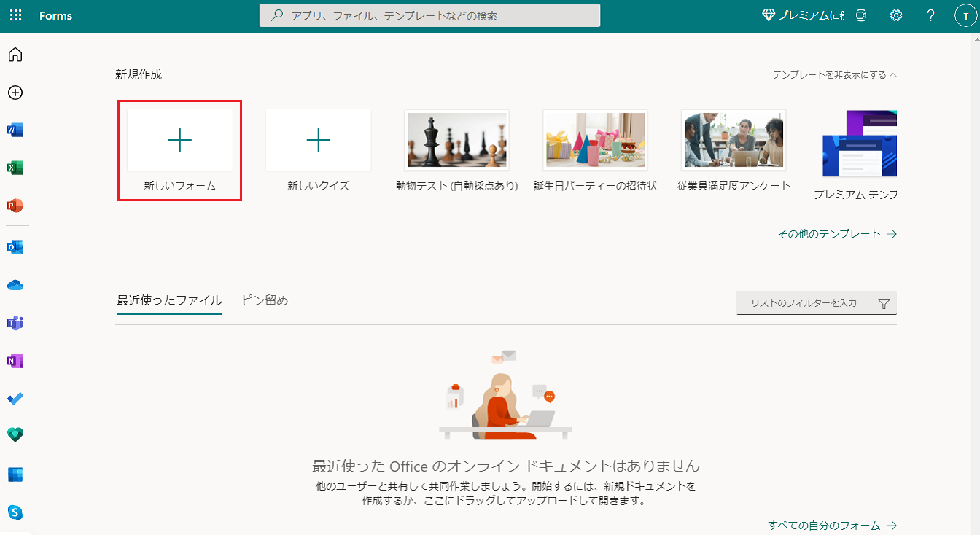
Task: Open Word from the left sidebar
Action: click(x=16, y=130)
